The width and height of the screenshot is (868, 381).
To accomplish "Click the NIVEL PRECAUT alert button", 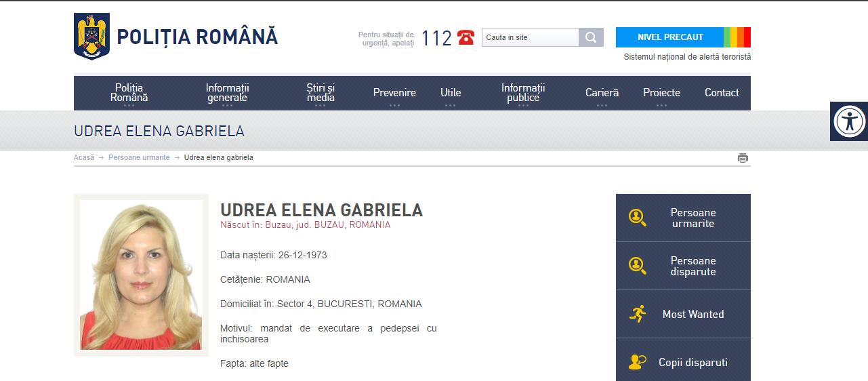I will [x=670, y=37].
